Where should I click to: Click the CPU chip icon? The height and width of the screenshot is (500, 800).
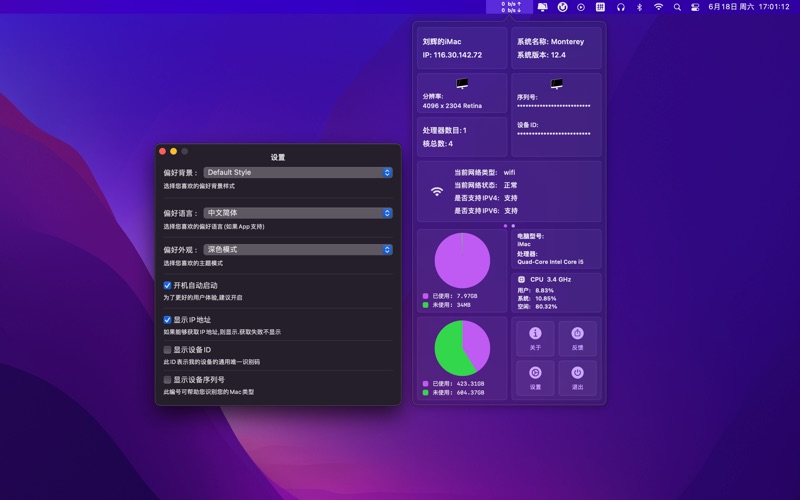(521, 280)
